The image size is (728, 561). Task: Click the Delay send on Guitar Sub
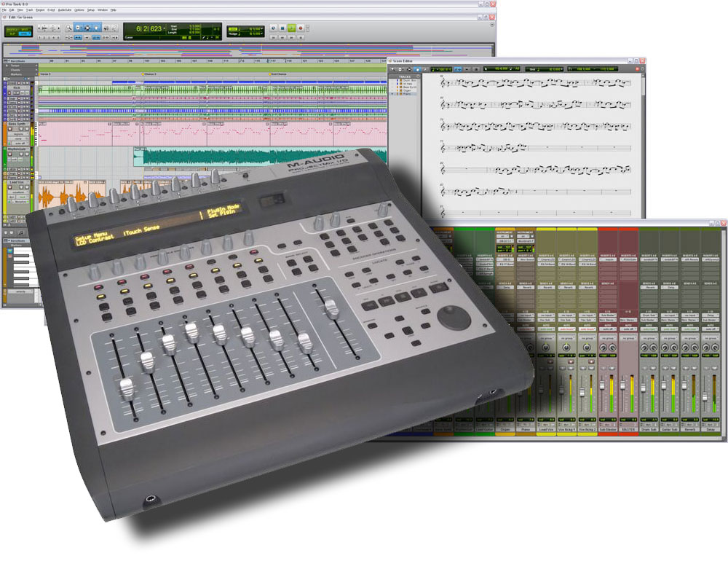point(669,287)
